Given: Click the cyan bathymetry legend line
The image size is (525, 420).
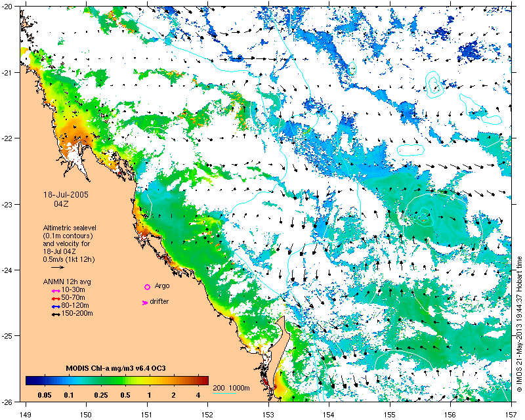Looking at the screenshot, I should (x=224, y=393).
